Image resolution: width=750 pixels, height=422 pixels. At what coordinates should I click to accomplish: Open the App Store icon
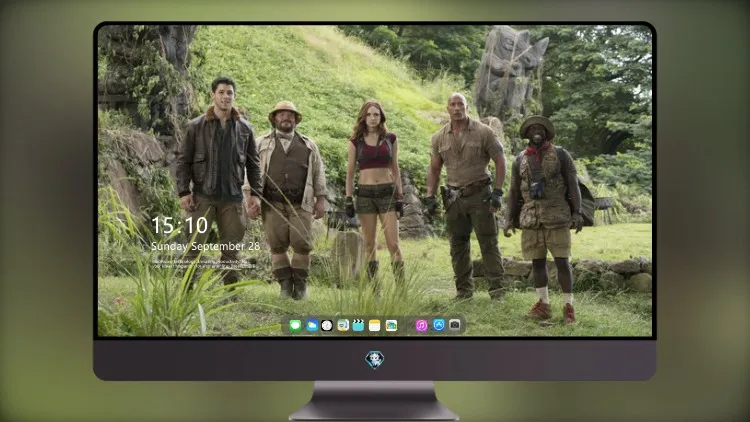click(439, 325)
